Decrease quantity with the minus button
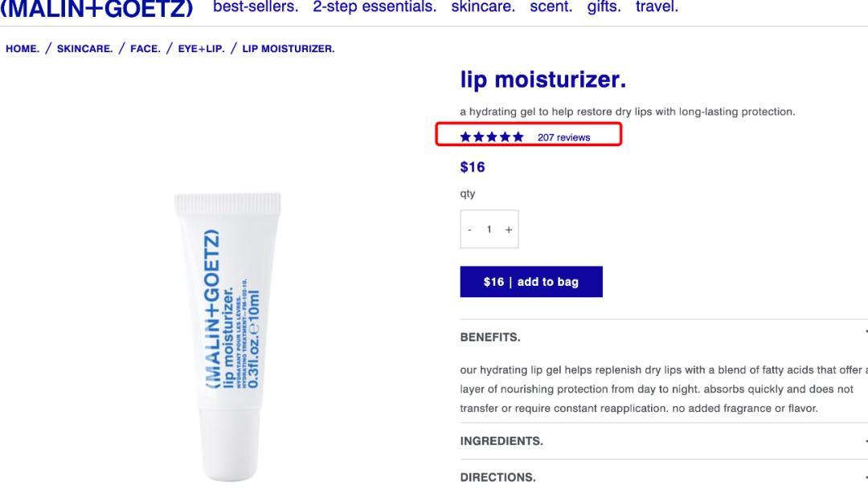 pos(469,230)
